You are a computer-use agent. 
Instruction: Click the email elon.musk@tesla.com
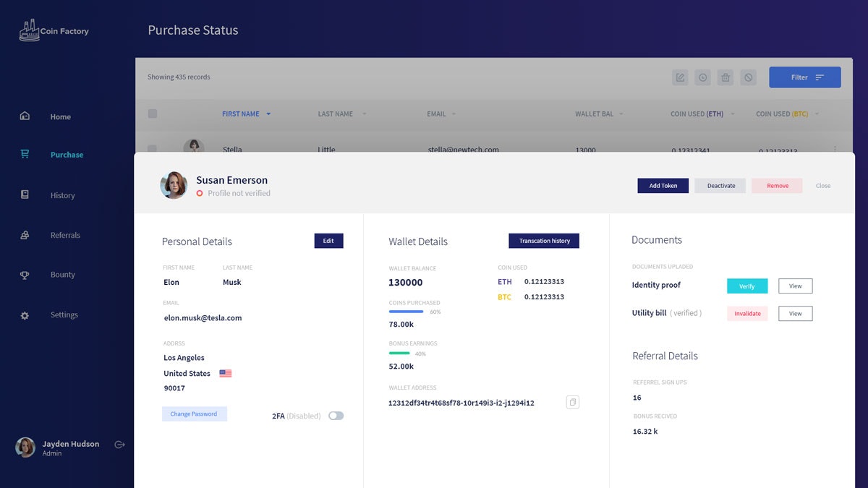203,317
